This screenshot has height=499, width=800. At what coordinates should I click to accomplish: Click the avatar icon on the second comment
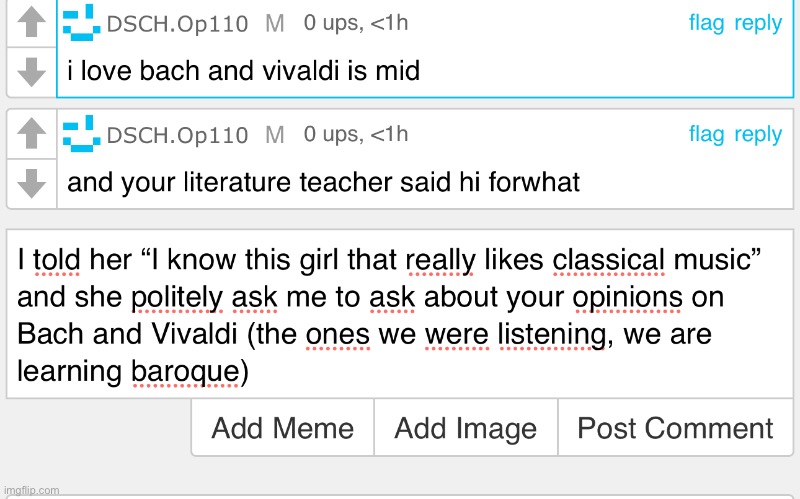81,134
